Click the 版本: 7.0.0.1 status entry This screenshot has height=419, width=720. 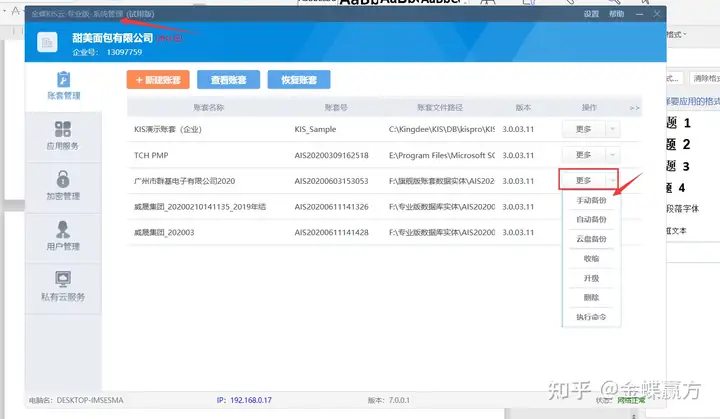(x=388, y=400)
